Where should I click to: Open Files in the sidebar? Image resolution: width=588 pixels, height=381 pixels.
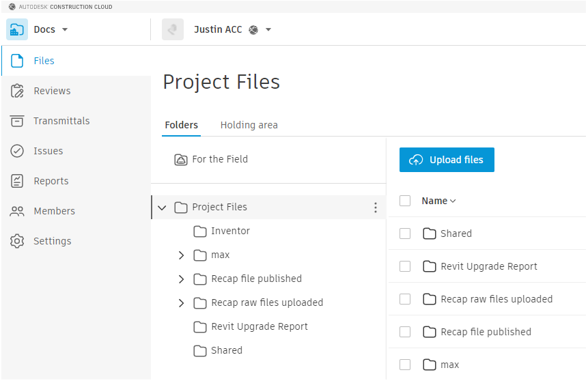tap(76, 61)
